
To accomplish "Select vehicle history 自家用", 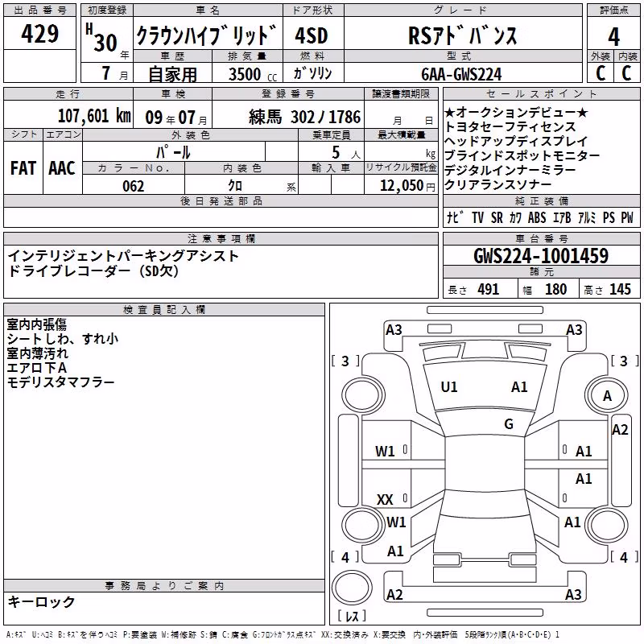I will click(172, 74).
